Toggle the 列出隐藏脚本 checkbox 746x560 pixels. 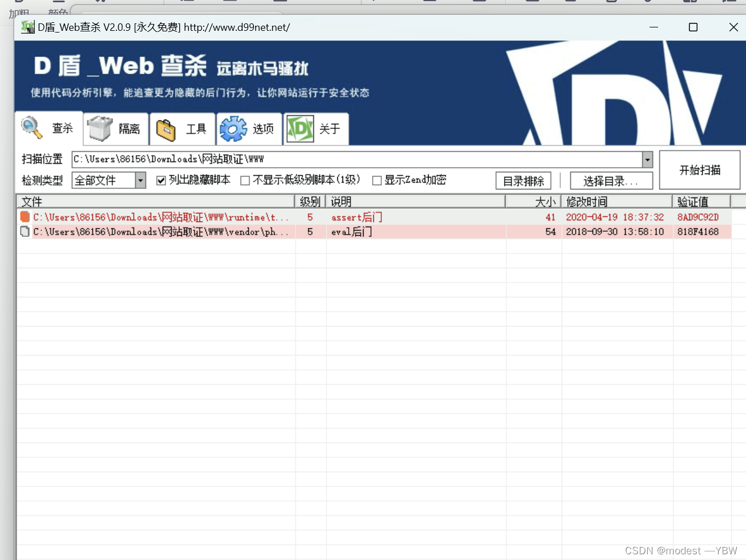pos(161,180)
